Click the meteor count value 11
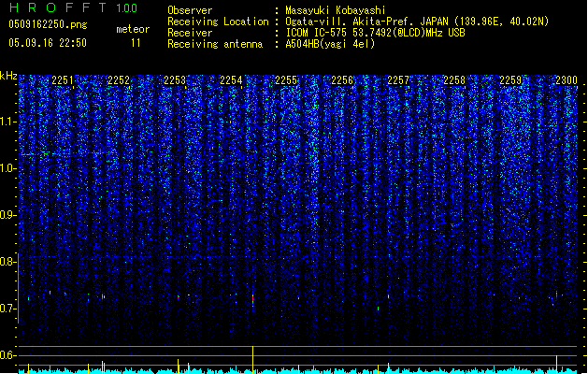 136,43
